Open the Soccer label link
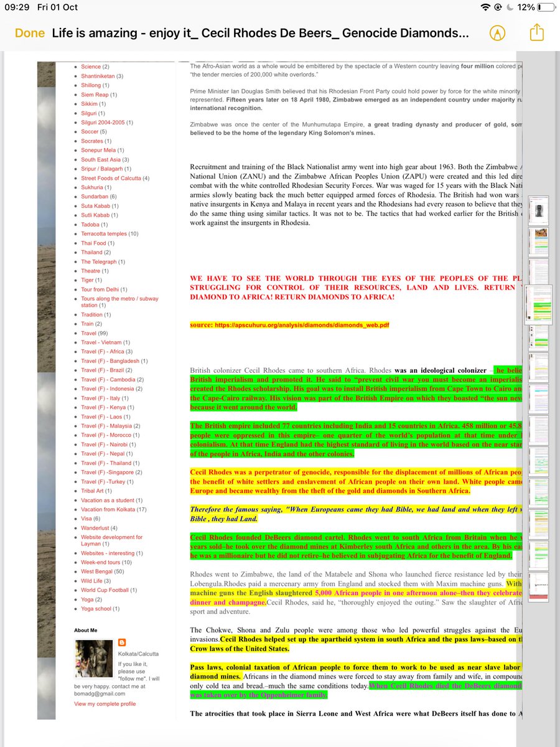Image resolution: width=560 pixels, height=747 pixels. (x=90, y=132)
